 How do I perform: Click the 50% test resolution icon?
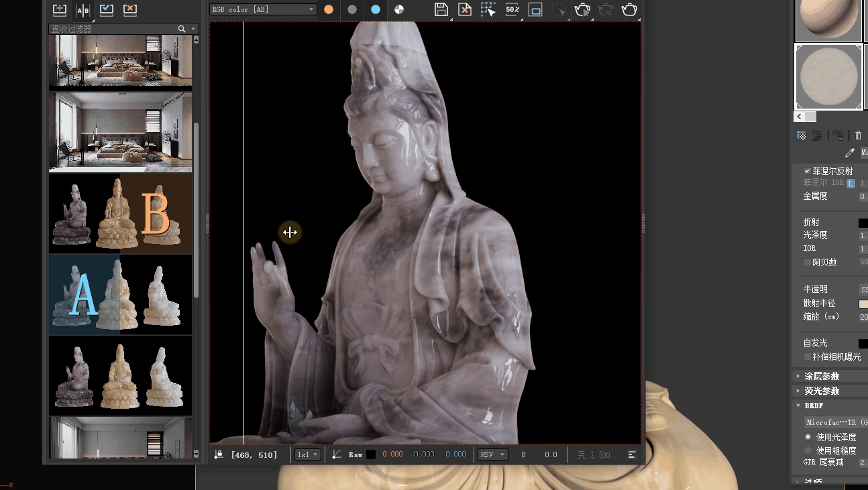(512, 9)
